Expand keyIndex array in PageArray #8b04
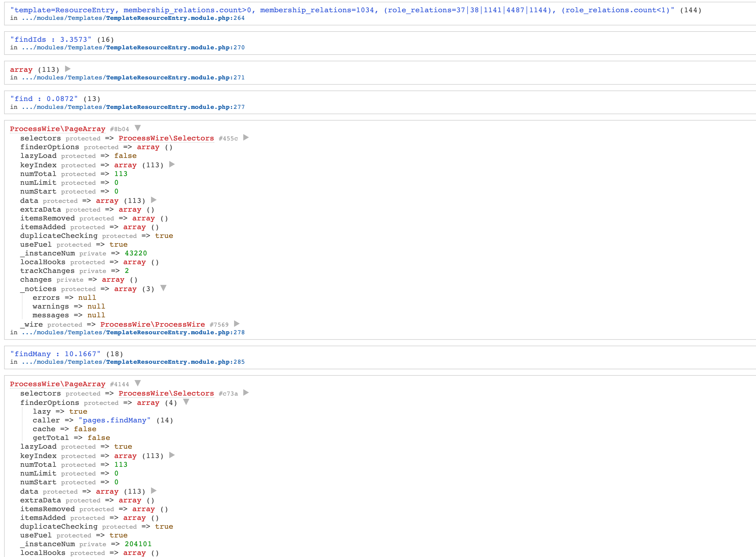 click(172, 164)
